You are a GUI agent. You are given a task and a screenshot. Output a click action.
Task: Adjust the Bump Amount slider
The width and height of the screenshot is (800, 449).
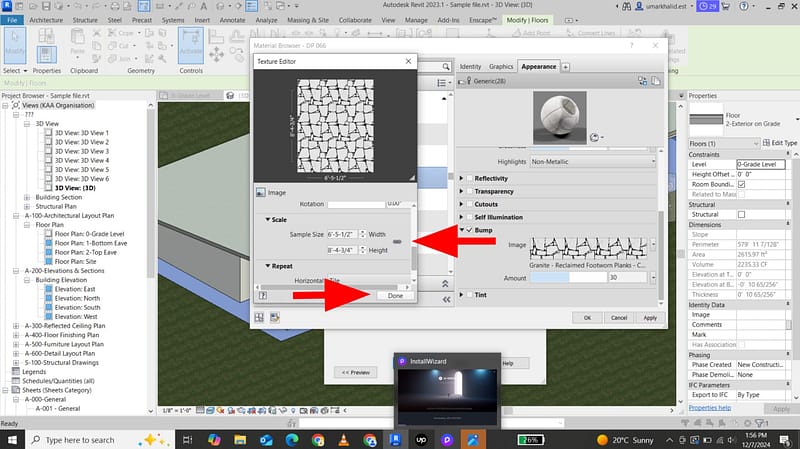click(567, 277)
